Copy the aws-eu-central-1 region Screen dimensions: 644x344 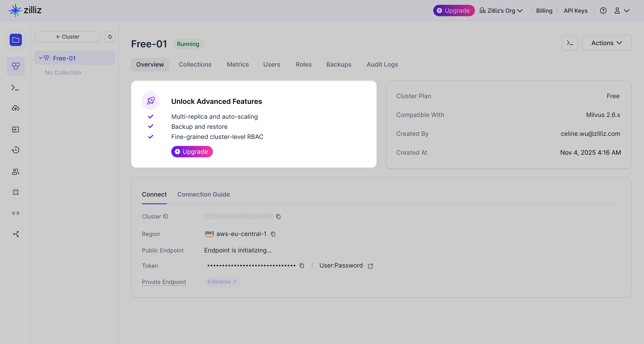click(x=273, y=234)
